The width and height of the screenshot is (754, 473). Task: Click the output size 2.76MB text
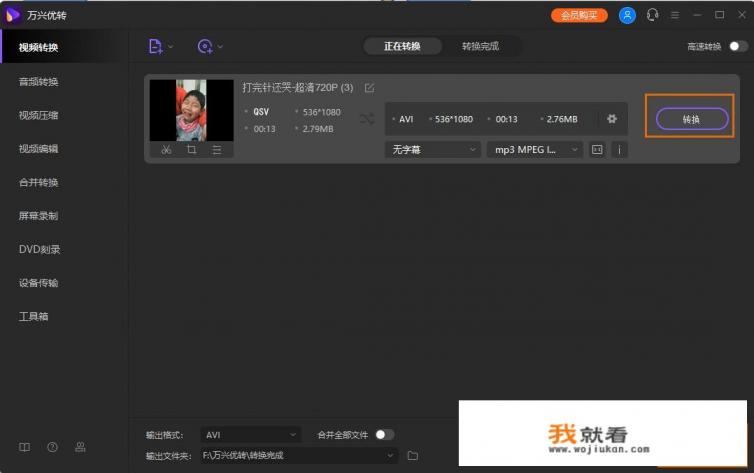coord(562,119)
